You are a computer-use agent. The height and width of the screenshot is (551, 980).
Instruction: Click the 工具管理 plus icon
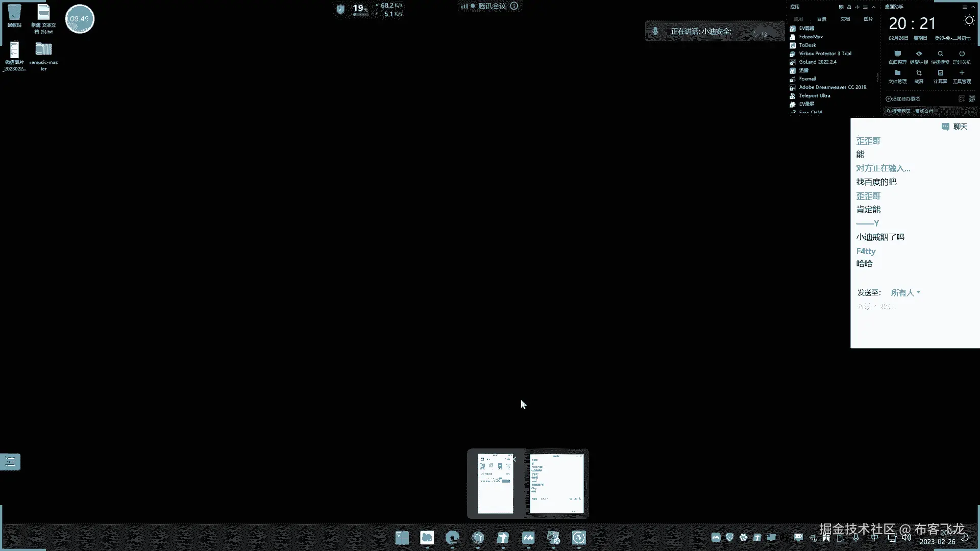tap(962, 73)
